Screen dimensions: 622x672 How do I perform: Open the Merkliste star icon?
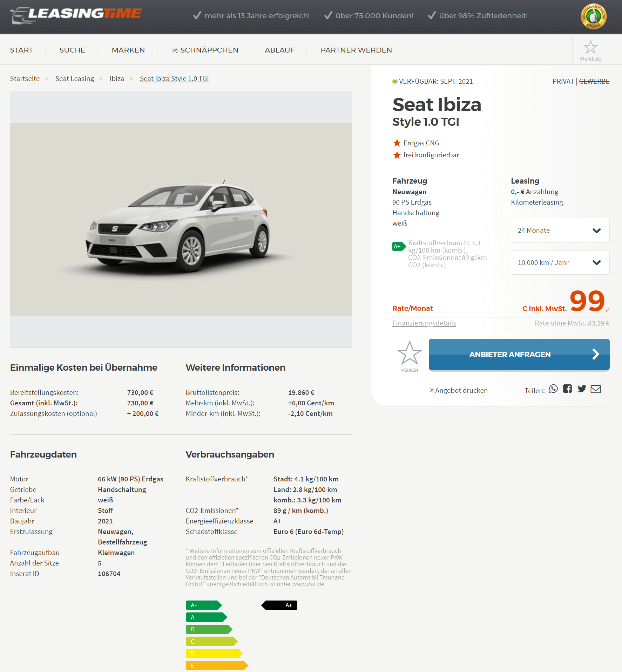pyautogui.click(x=590, y=47)
